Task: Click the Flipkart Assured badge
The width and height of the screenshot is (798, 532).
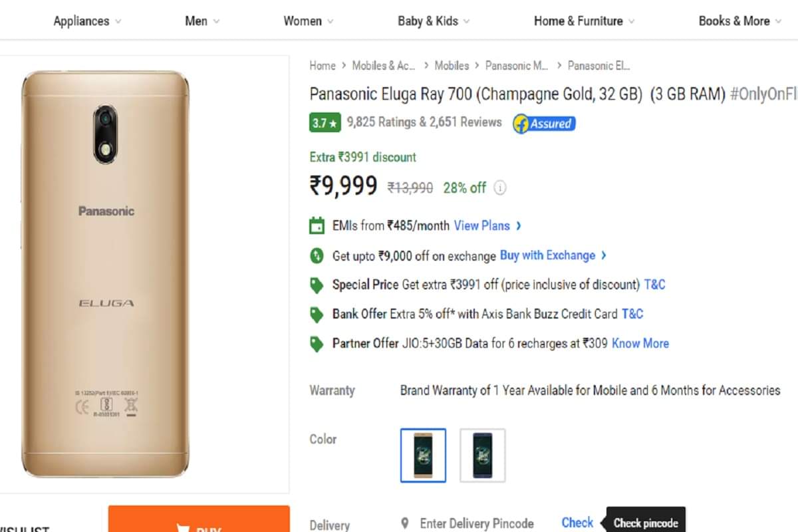Action: coord(543,124)
